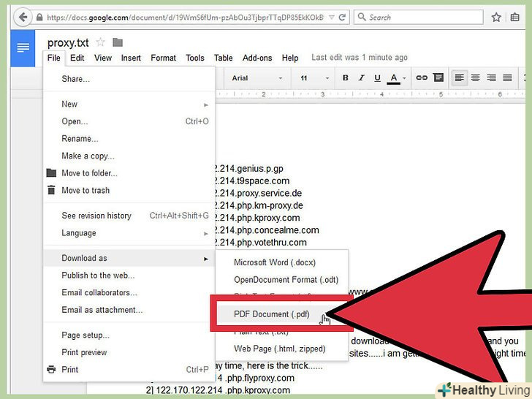Open the browser bookmarks list icon
This screenshot has height=399, width=532.
click(x=514, y=17)
